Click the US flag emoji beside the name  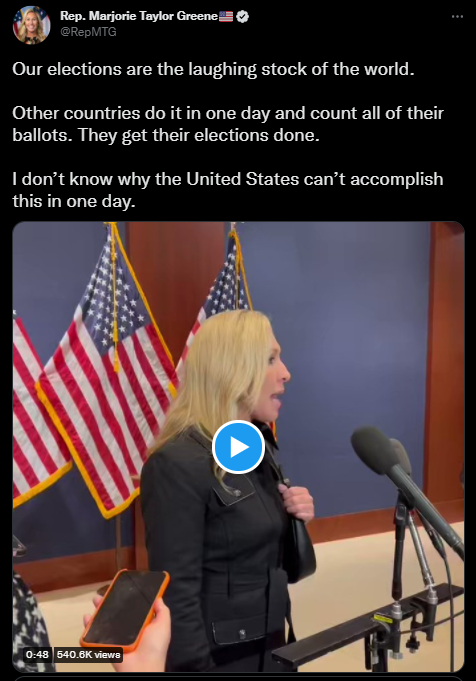tap(226, 17)
